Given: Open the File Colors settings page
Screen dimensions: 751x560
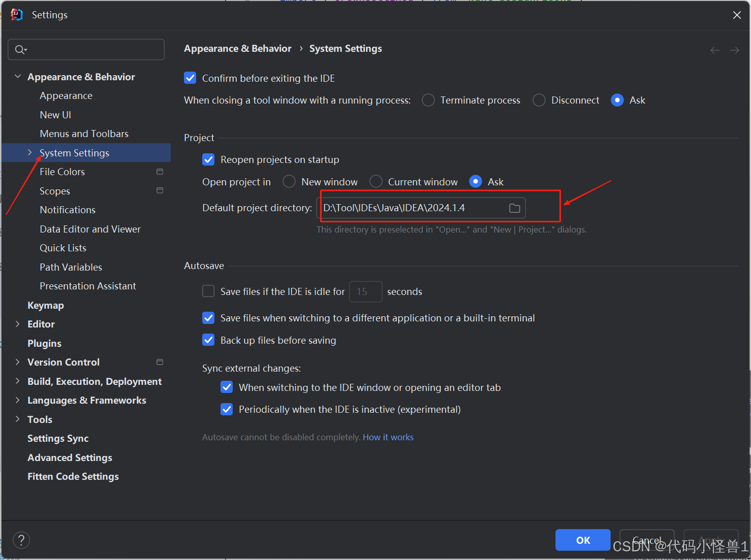Looking at the screenshot, I should (62, 172).
